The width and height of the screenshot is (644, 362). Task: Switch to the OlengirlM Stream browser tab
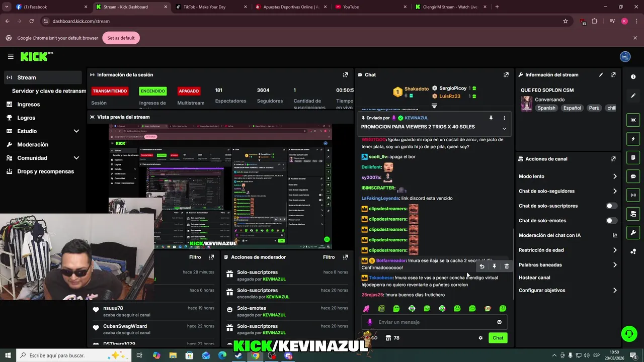450,7
